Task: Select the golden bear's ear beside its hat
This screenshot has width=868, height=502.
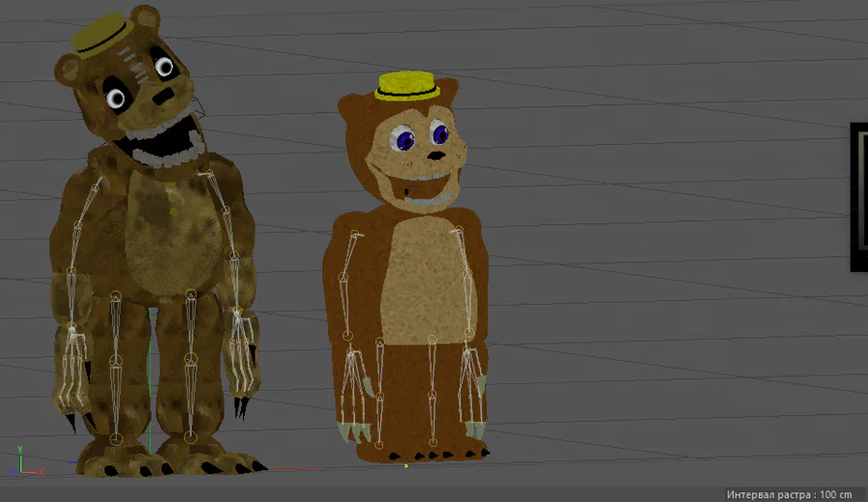Action: (x=146, y=19)
